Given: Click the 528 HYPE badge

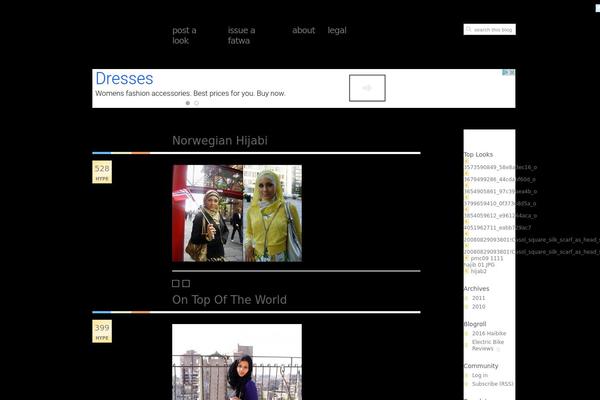Looking at the screenshot, I should pyautogui.click(x=102, y=172).
